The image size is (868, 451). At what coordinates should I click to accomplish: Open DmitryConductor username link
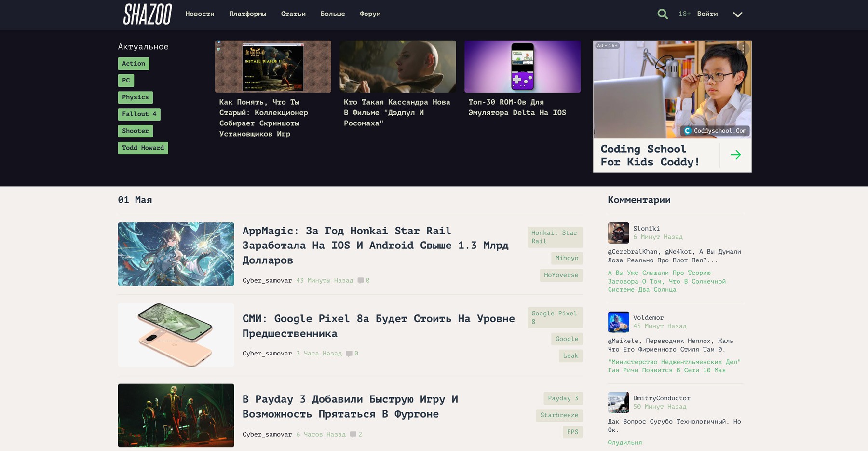[x=662, y=398]
